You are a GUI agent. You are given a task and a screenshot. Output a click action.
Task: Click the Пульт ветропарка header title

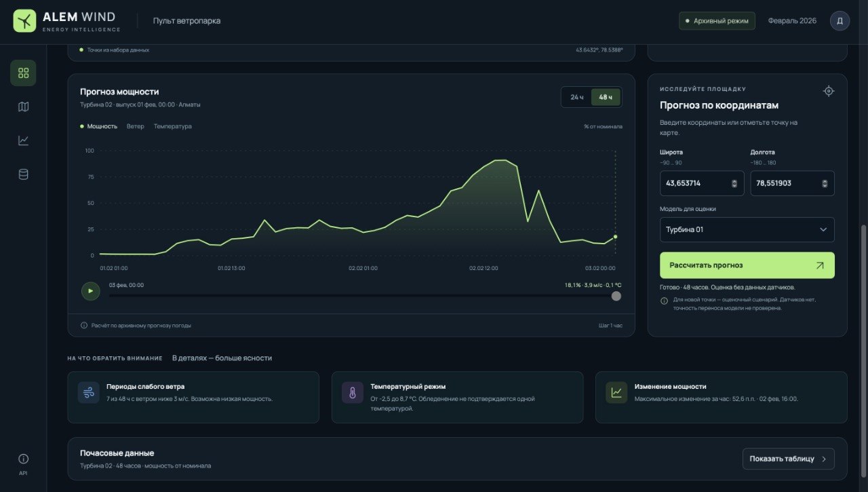tap(186, 21)
